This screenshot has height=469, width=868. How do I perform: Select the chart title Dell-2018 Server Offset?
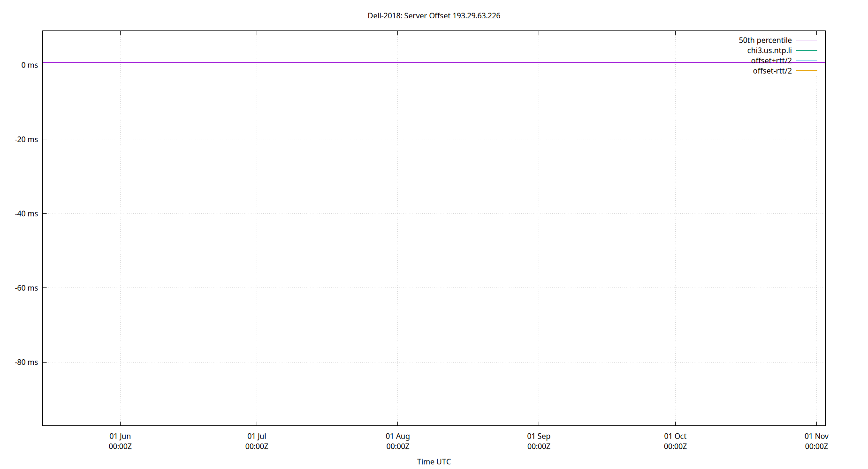434,15
